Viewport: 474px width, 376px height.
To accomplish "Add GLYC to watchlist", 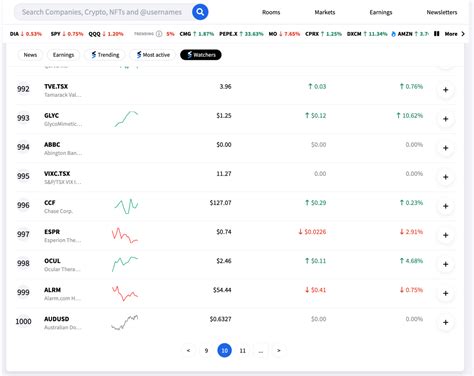I will pos(445,119).
